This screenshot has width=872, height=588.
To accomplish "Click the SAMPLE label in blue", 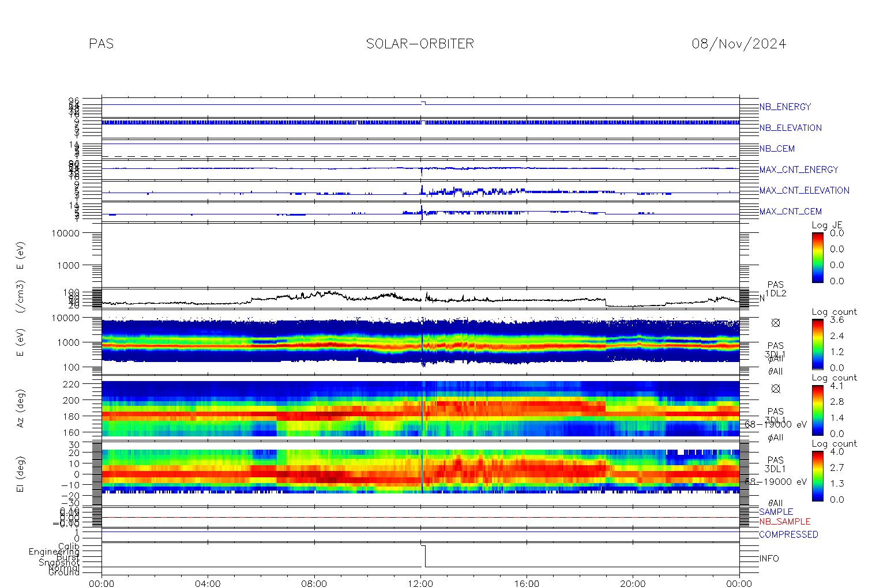I will [x=776, y=512].
